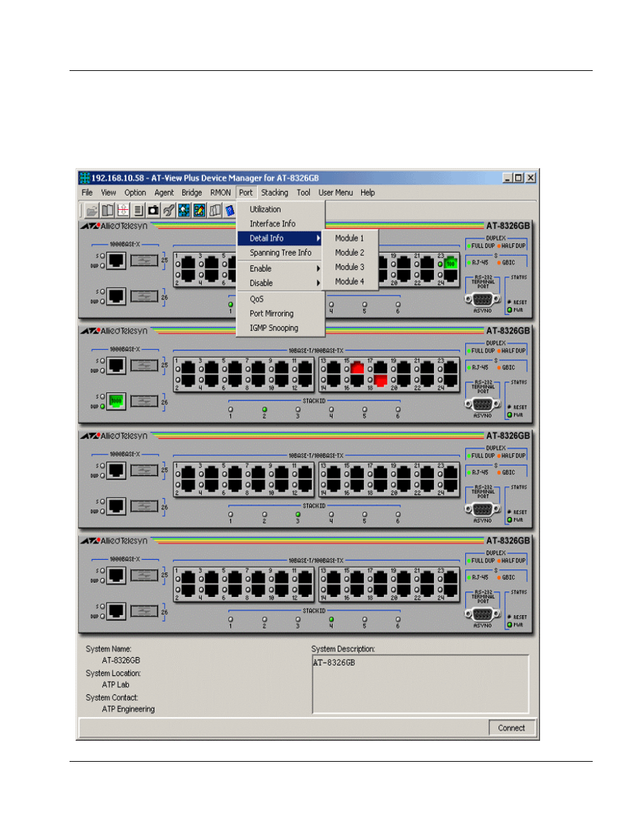Screen dimensions: 644x834
Task: Open the Stacking menu
Action: [275, 192]
